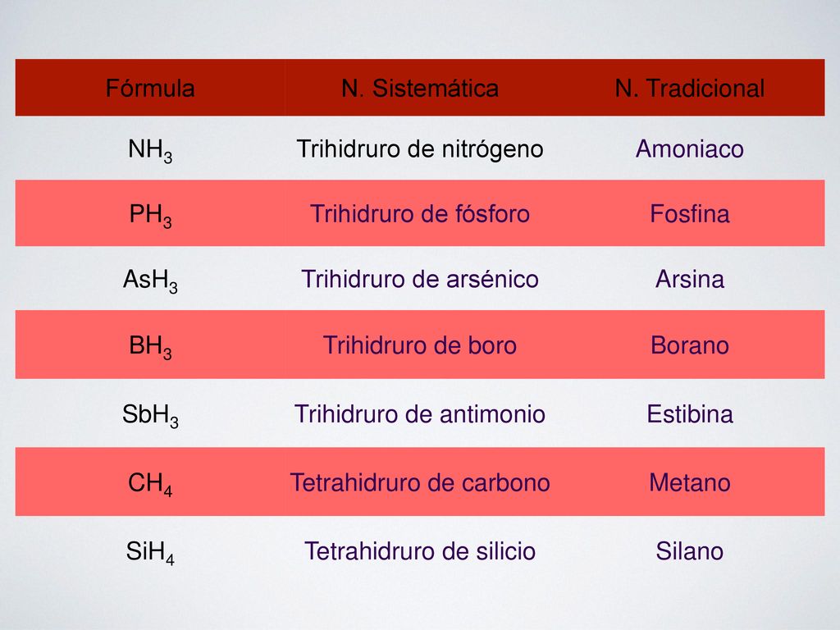The image size is (840, 630).
Task: Click the Fórmula column header
Action: tap(150, 89)
